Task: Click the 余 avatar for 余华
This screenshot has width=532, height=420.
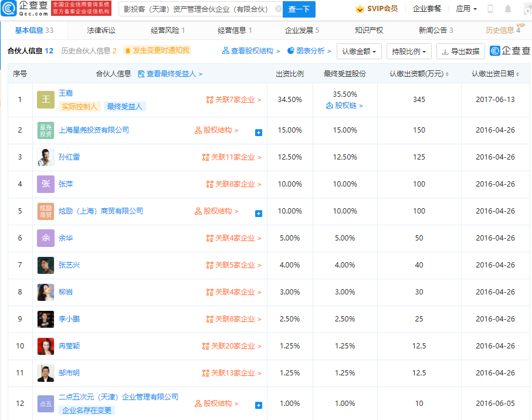Action: [x=46, y=238]
